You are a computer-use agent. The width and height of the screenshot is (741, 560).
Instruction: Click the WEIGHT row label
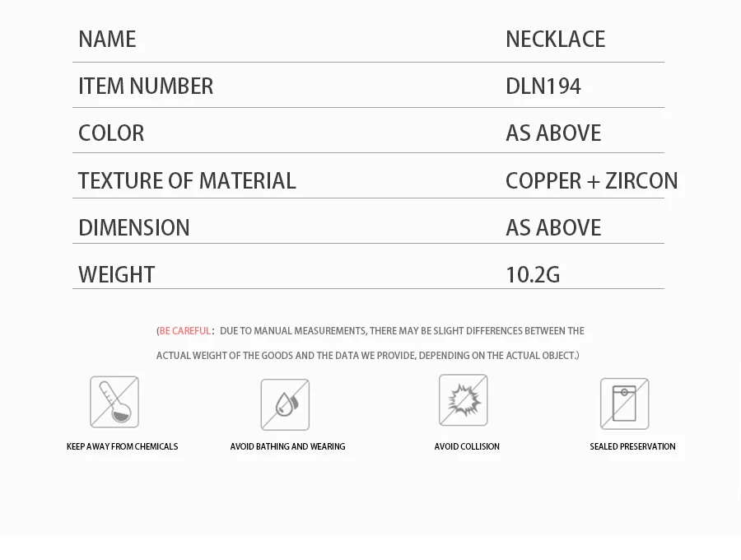click(x=117, y=274)
